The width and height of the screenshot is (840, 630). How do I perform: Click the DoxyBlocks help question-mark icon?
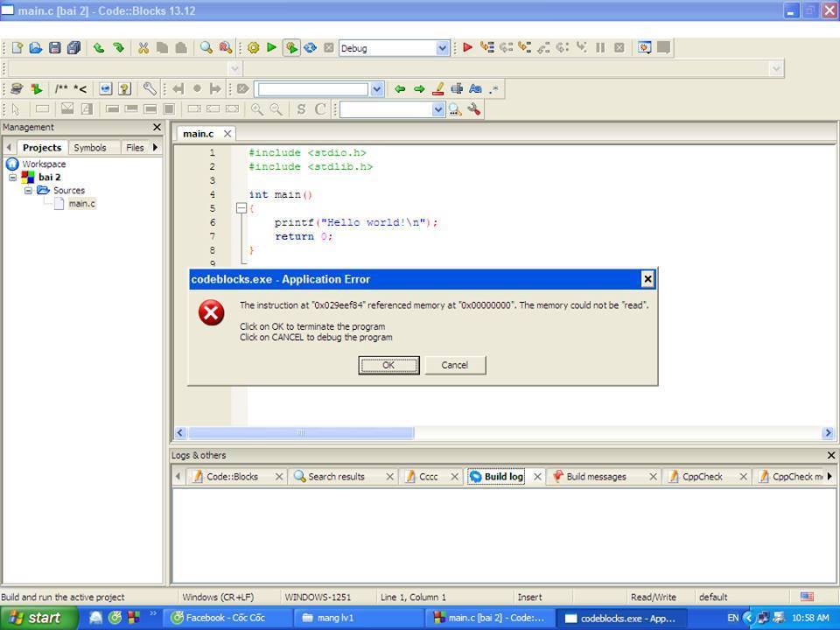pos(124,89)
